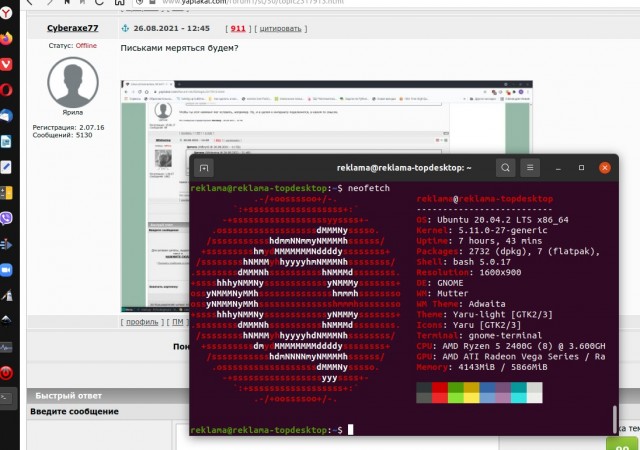Click the red power icon in dock
The image size is (640, 450).
point(6,373)
